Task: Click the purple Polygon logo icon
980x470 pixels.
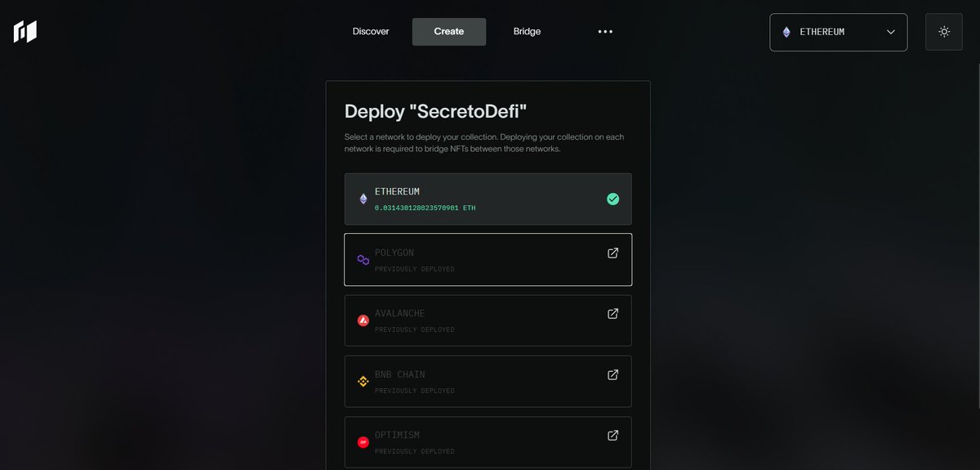Action: [x=363, y=260]
